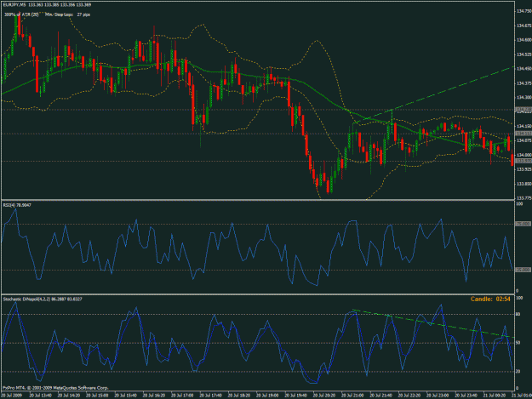The image size is (532, 399).
Task: Click the '20 Jul 15:40' time axis label
Action: (125, 396)
